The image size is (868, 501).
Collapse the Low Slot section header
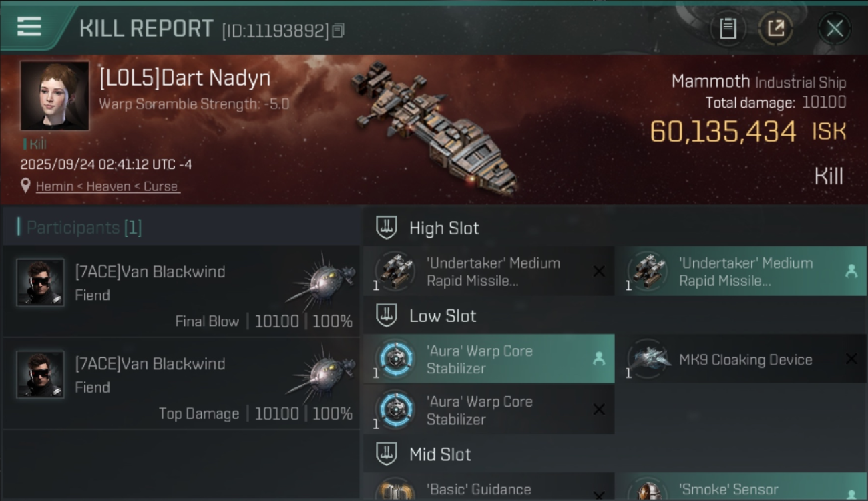click(615, 316)
